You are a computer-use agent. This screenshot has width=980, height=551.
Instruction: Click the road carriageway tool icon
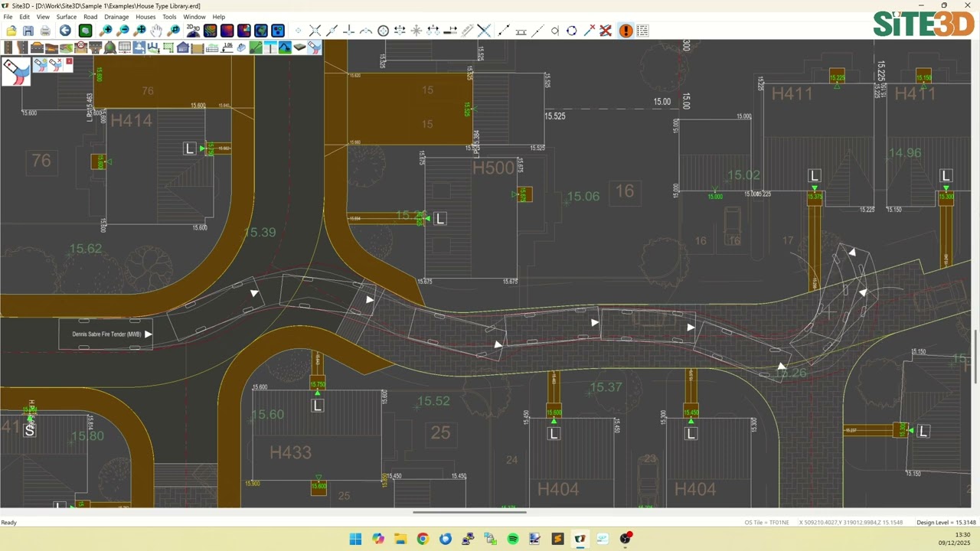8,47
